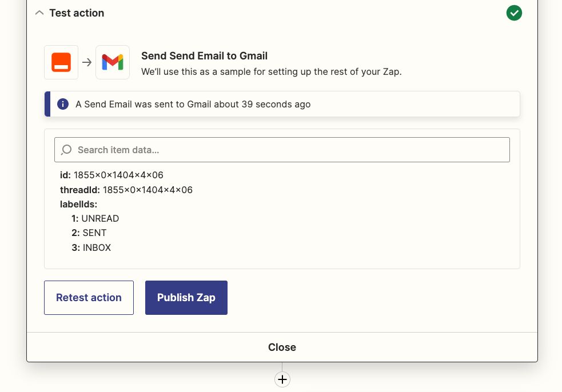Select the orange trigger app icon
Image resolution: width=562 pixels, height=392 pixels.
tap(61, 62)
